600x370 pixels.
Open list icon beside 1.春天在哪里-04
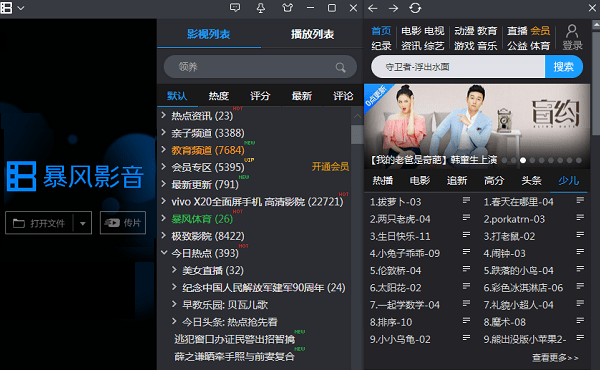pyautogui.click(x=580, y=200)
